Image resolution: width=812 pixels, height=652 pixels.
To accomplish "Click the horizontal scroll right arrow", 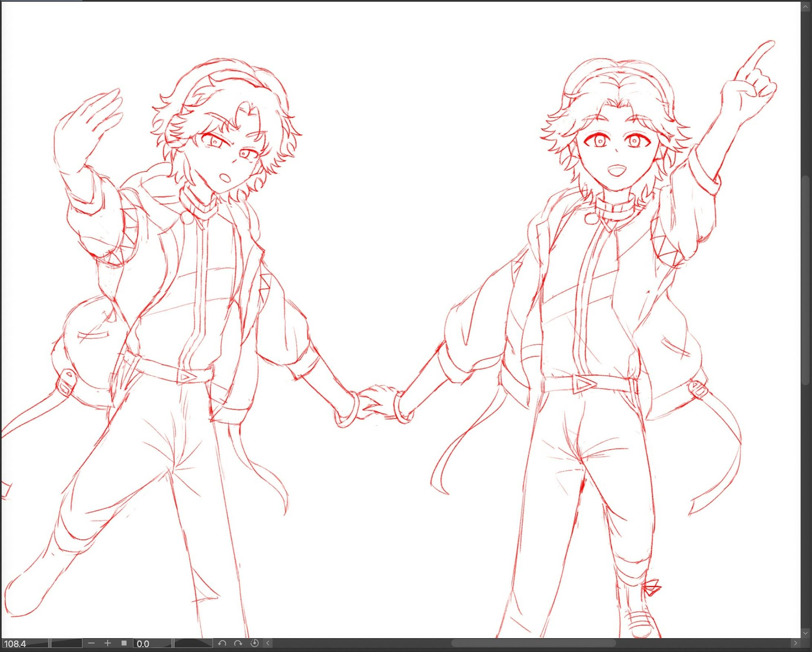I will coord(795,643).
